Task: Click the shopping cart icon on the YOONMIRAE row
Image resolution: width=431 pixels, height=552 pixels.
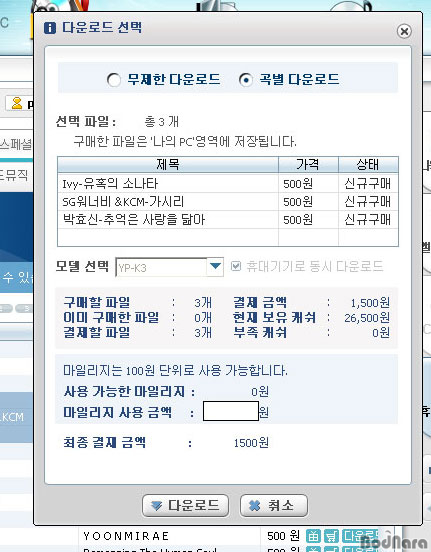Action: pos(331,536)
